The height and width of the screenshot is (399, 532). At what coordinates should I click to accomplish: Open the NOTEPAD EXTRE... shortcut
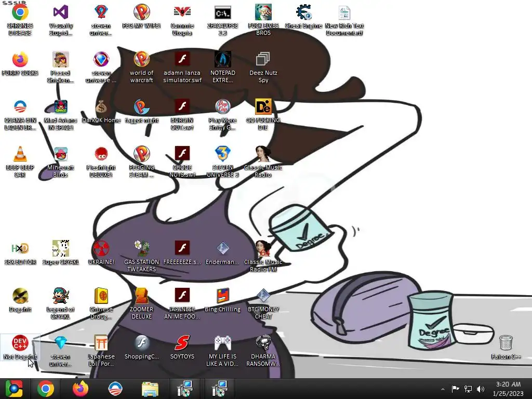222,67
